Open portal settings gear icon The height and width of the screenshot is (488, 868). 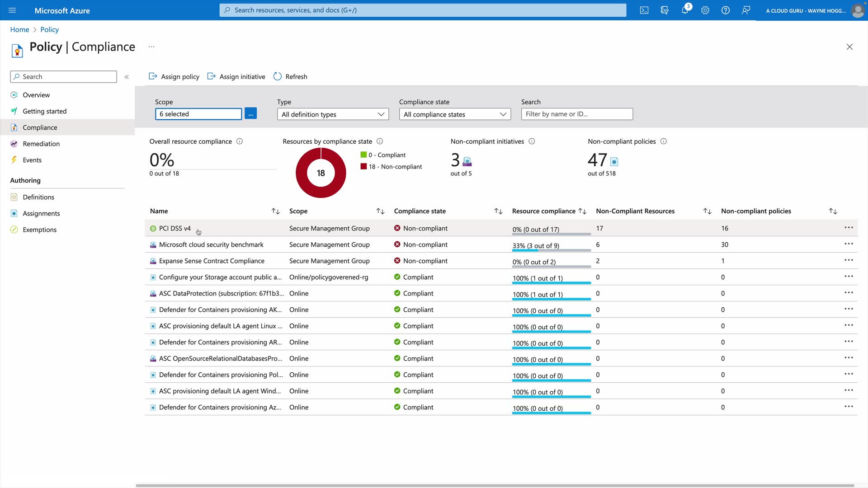705,10
